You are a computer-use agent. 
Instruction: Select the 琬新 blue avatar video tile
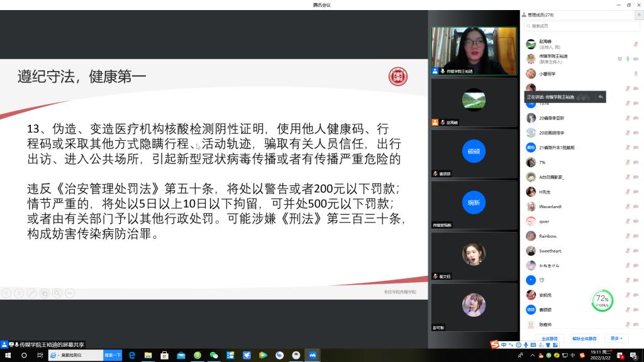point(474,205)
